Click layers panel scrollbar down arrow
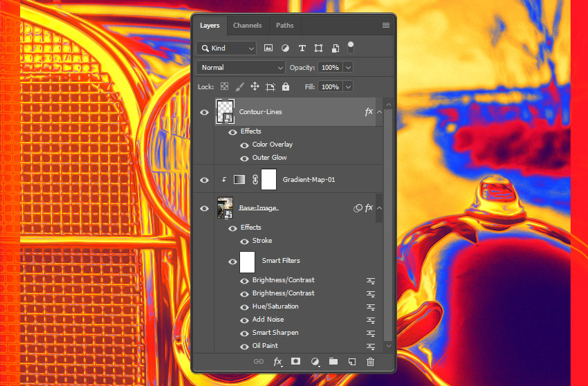 [389, 346]
